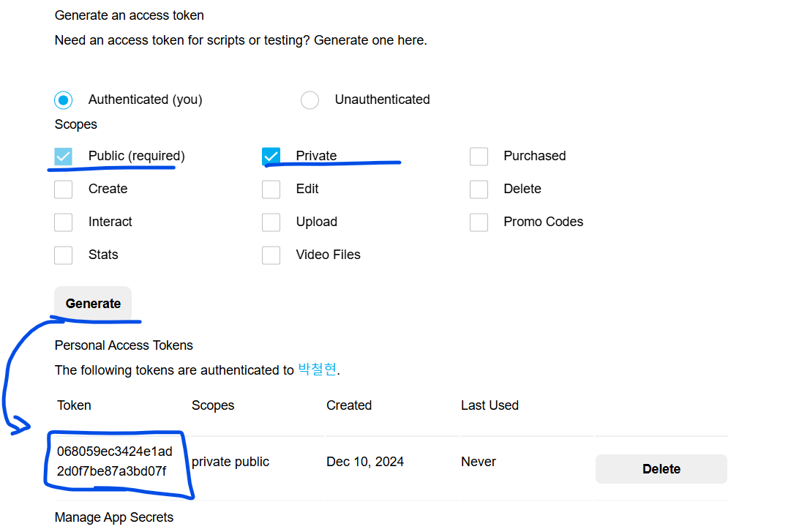Enable the Upload scope checkbox
This screenshot has width=791, height=532.
click(271, 222)
